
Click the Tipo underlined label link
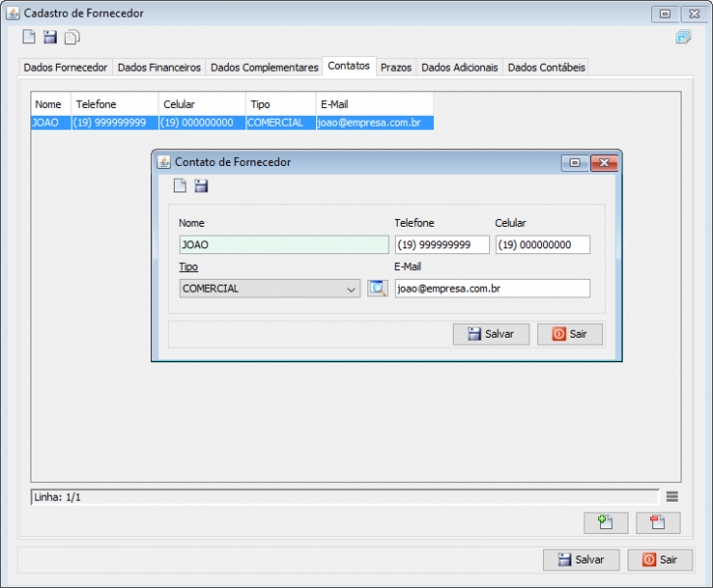pos(189,267)
